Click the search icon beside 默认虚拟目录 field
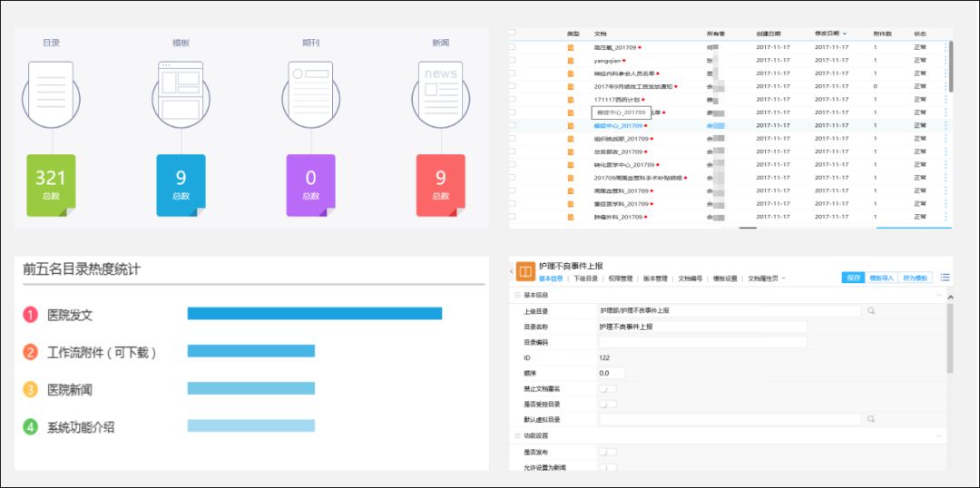Screen dimensions: 980x488 [x=870, y=419]
